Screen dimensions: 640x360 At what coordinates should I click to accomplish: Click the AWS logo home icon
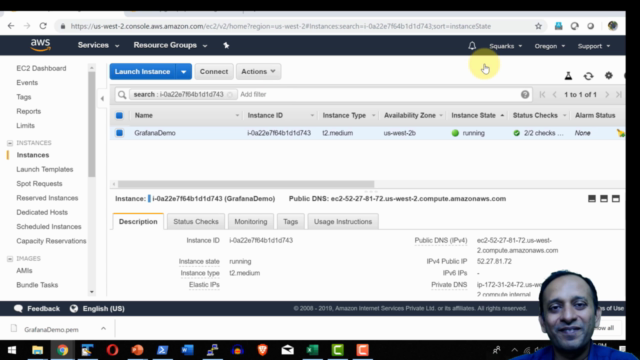click(x=40, y=45)
